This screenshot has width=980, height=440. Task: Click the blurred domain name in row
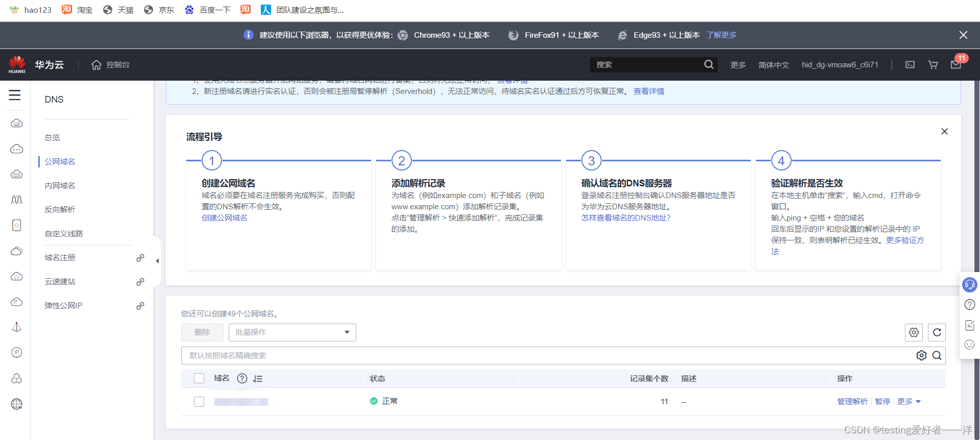tap(241, 402)
